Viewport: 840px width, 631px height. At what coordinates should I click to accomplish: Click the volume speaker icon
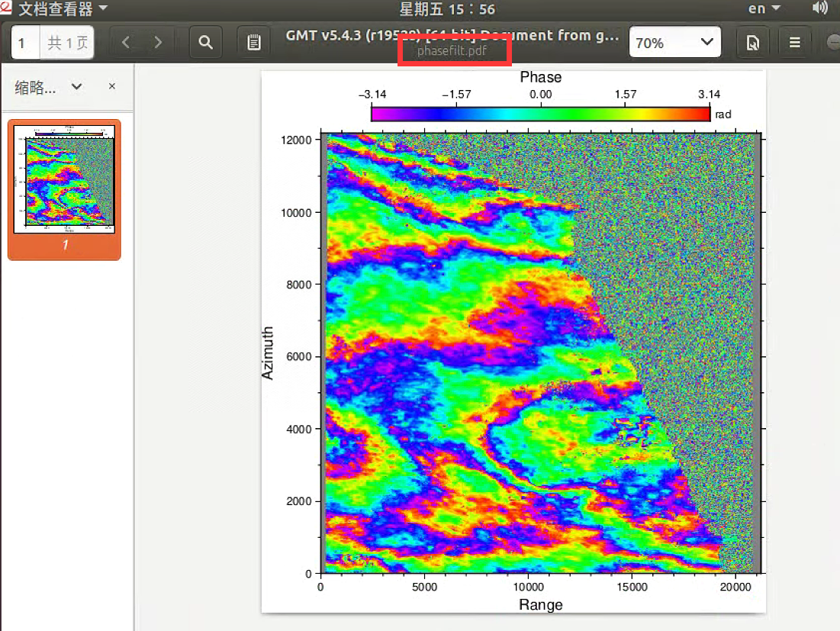pyautogui.click(x=819, y=8)
